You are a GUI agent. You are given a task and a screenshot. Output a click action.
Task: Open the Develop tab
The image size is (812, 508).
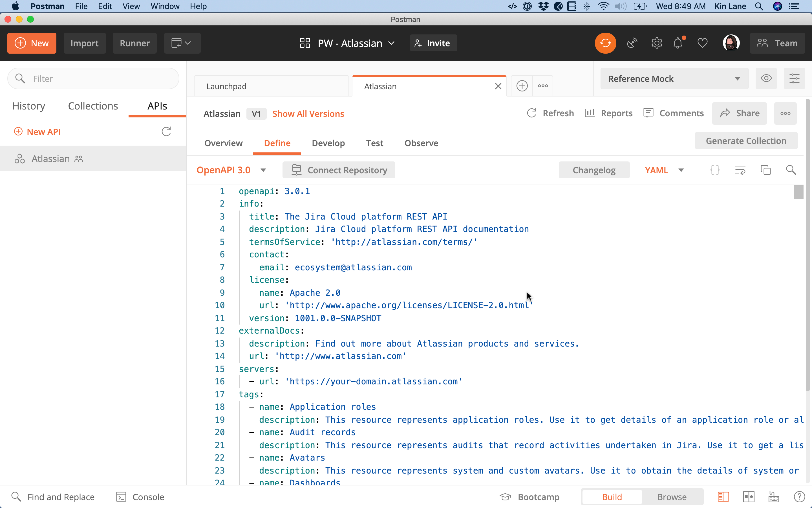(x=328, y=143)
